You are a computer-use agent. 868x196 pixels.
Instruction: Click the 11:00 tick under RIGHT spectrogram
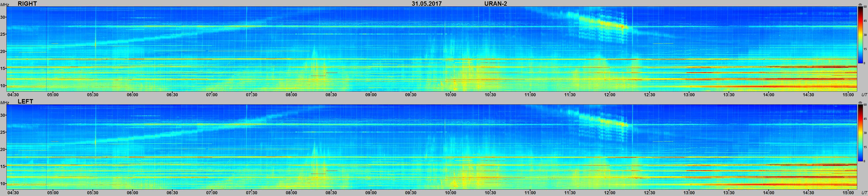530,95
